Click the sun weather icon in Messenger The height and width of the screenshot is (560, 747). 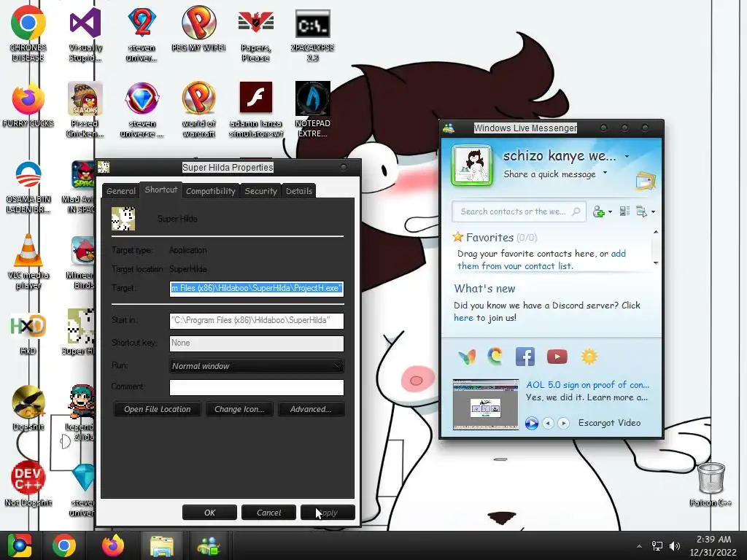click(x=589, y=357)
